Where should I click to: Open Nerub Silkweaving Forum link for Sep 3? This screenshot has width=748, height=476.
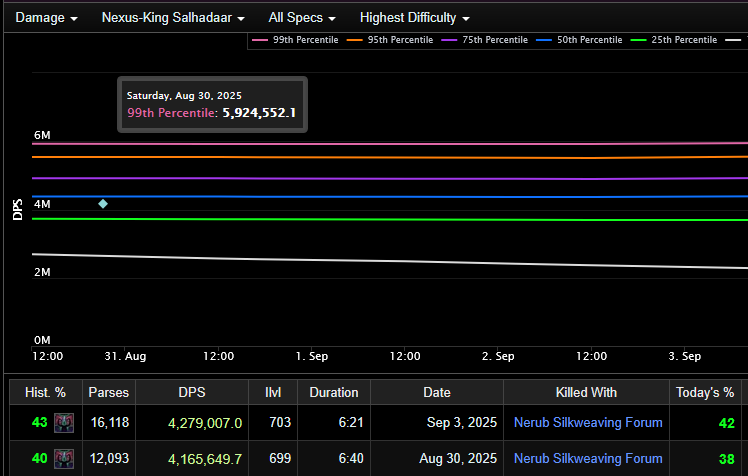click(x=588, y=423)
